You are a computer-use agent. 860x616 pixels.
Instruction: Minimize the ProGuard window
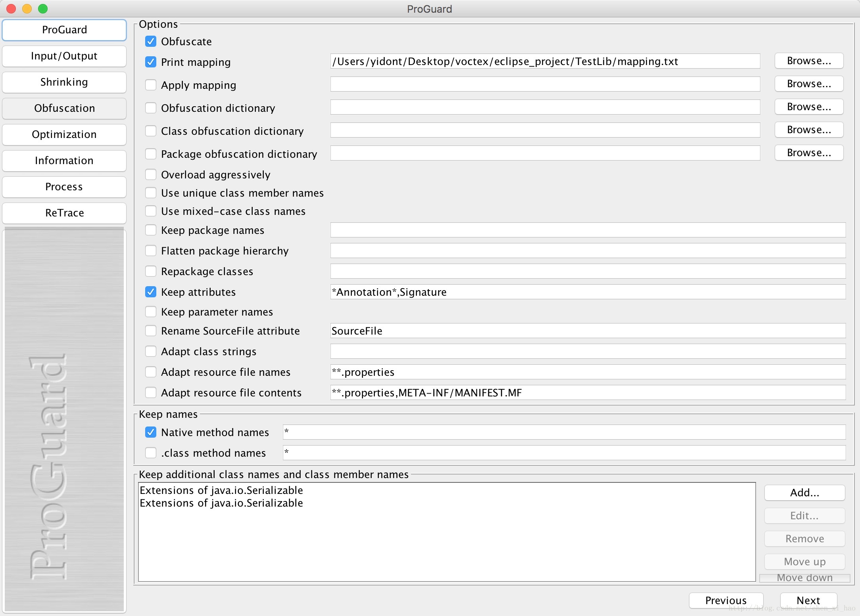27,9
